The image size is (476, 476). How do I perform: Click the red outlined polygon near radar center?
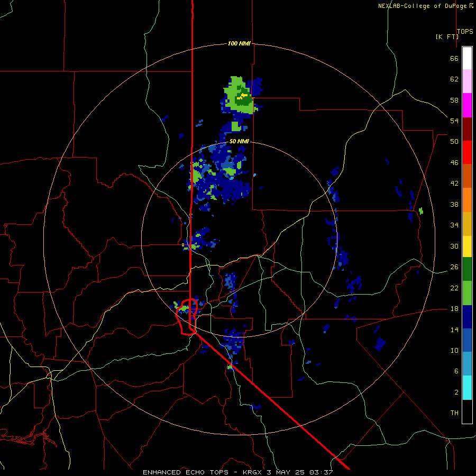[186, 317]
